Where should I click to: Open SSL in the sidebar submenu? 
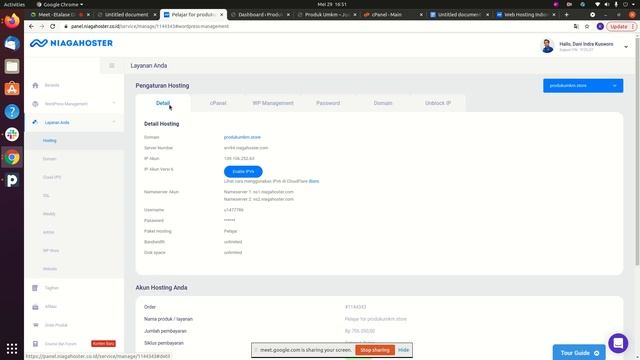(x=46, y=196)
